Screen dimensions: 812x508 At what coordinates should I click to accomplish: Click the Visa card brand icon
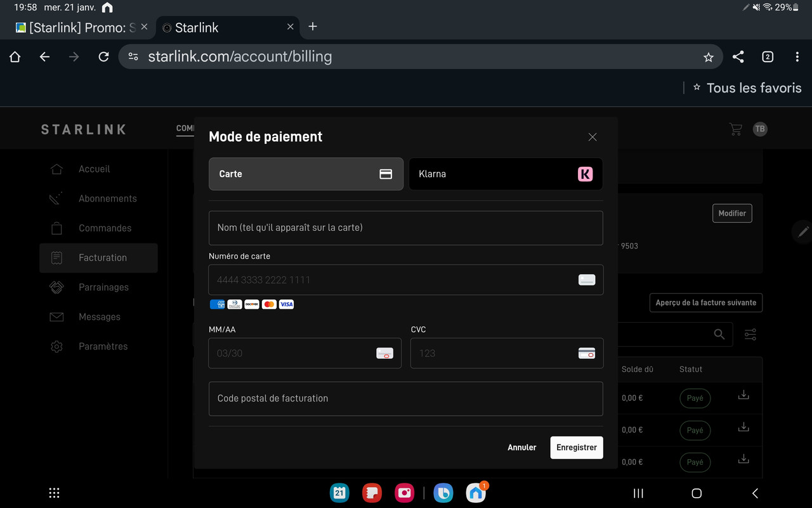coord(286,304)
